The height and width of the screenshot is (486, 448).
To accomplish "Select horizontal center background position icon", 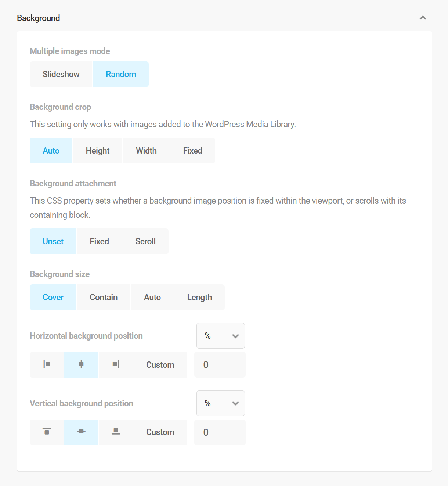I will pyautogui.click(x=81, y=365).
